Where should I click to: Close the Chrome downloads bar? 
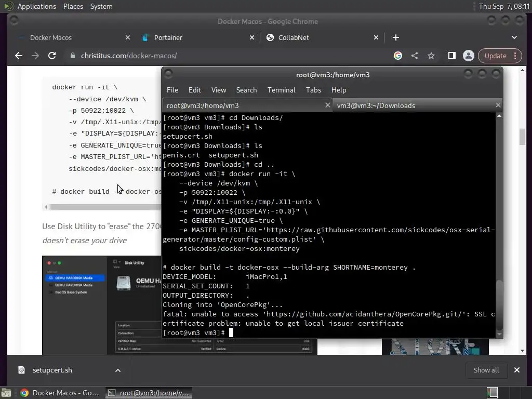(x=517, y=370)
